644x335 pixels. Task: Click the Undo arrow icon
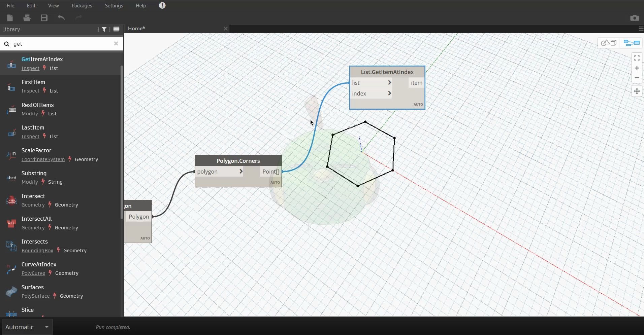tap(61, 18)
